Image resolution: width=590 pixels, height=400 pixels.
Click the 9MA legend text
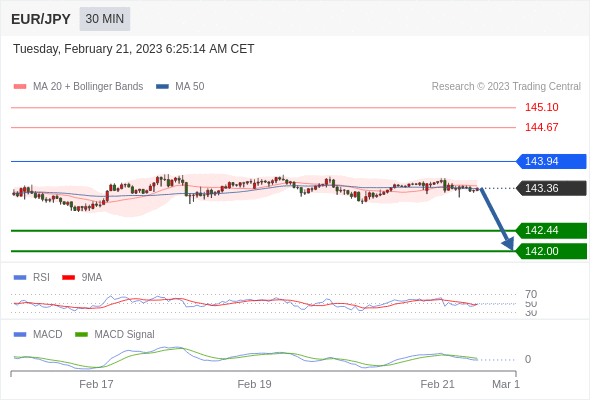coord(92,278)
